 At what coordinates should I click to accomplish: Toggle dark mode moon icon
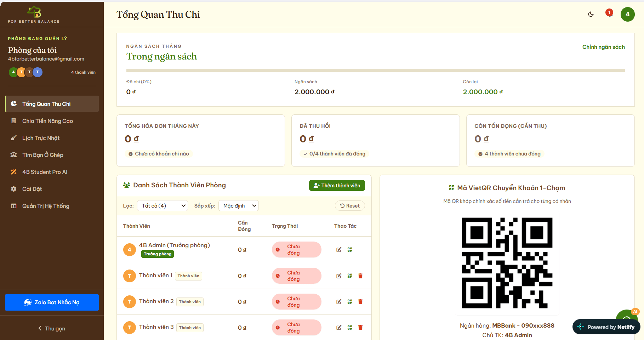coord(591,14)
